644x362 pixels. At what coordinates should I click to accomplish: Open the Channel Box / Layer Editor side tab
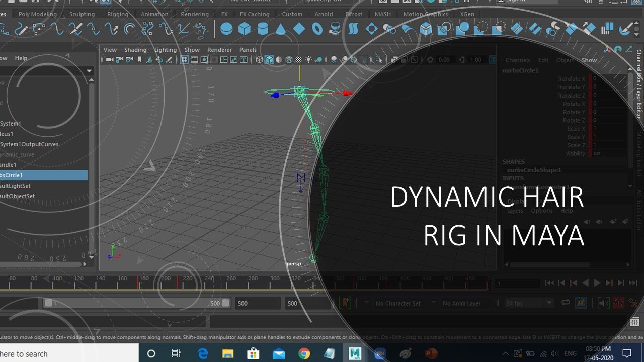[x=639, y=83]
